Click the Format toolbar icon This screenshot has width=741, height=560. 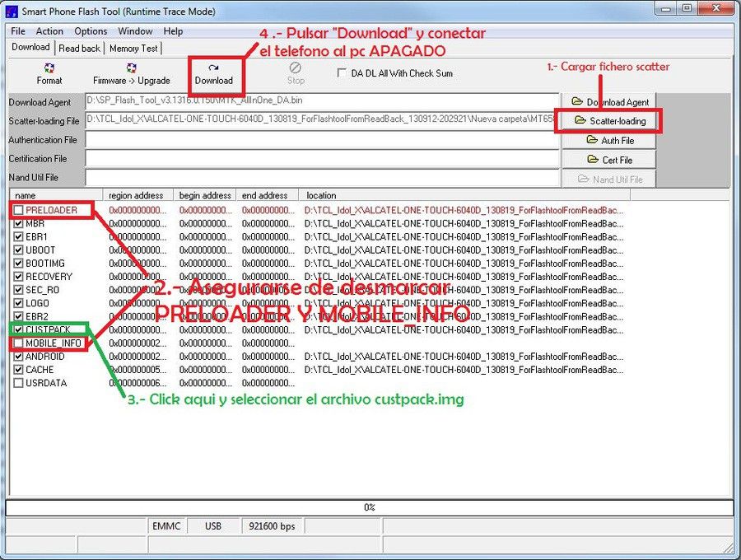[x=49, y=68]
